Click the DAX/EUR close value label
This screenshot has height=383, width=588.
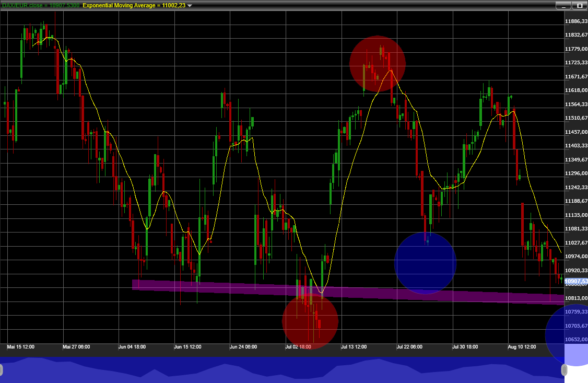(41, 5)
